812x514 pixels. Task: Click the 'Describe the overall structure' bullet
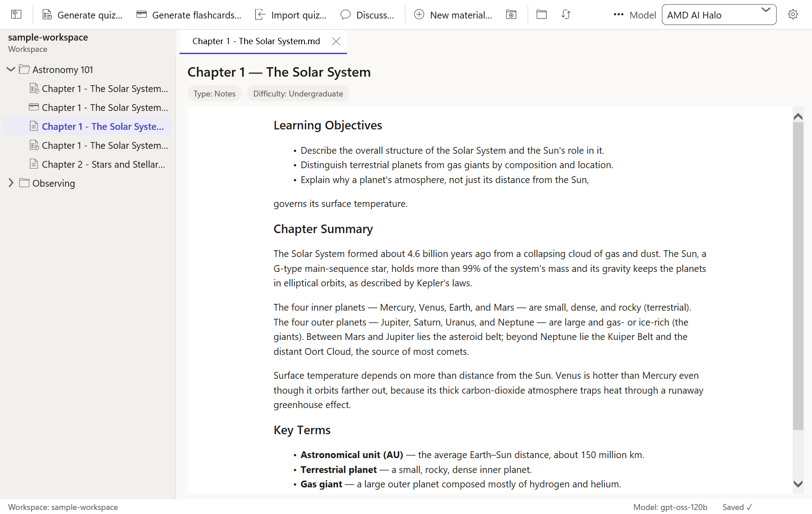point(452,151)
